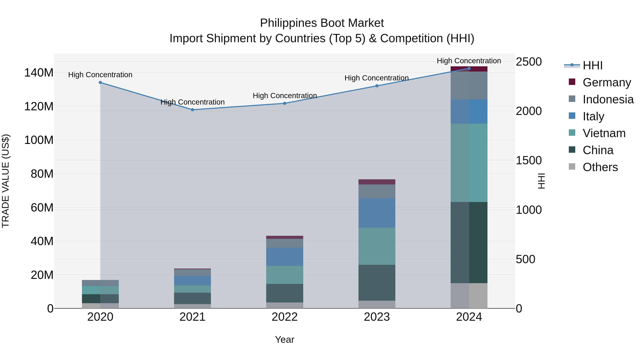Select the Indonesia segment of 2023 bar
This screenshot has width=644, height=362.
pyautogui.click(x=377, y=191)
